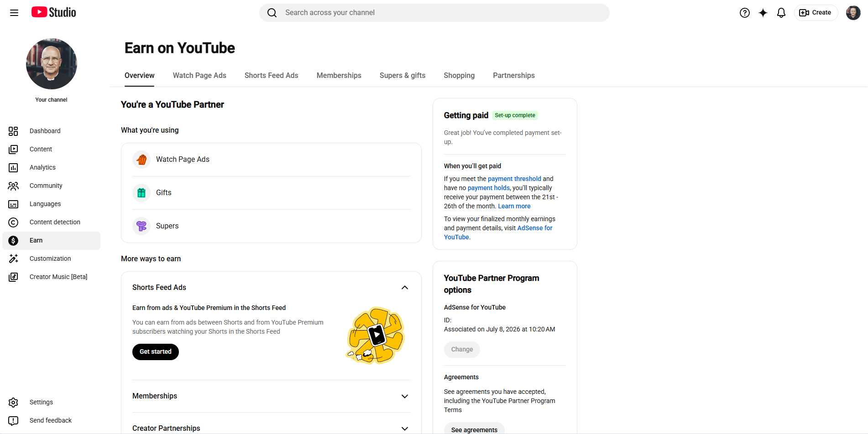Click the Watch Page Ads popcorn icon
The image size is (868, 434).
click(x=141, y=160)
